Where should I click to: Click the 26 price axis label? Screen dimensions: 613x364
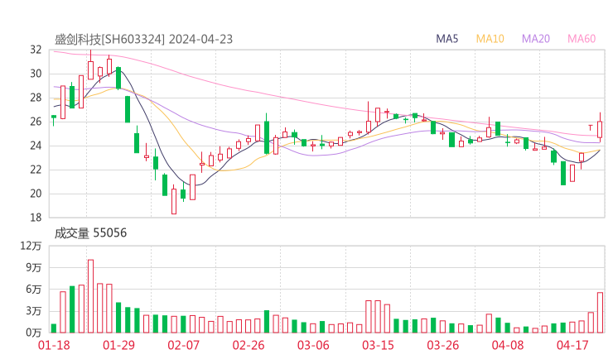[36, 122]
